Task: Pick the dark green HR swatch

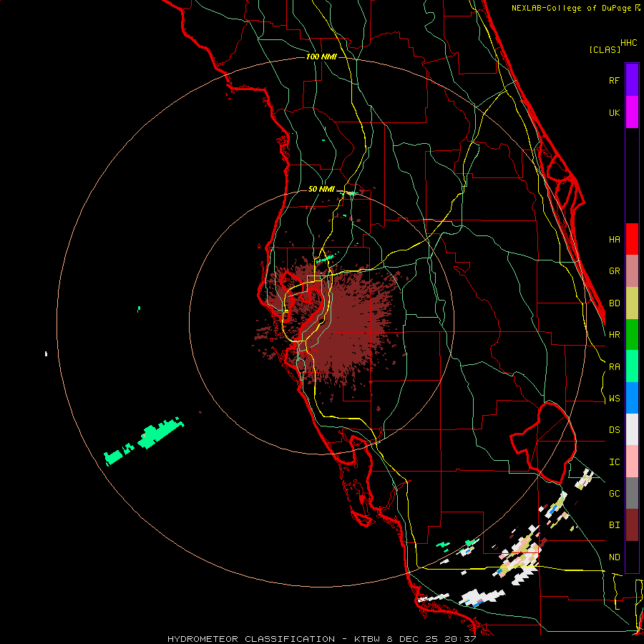Action: (x=632, y=335)
